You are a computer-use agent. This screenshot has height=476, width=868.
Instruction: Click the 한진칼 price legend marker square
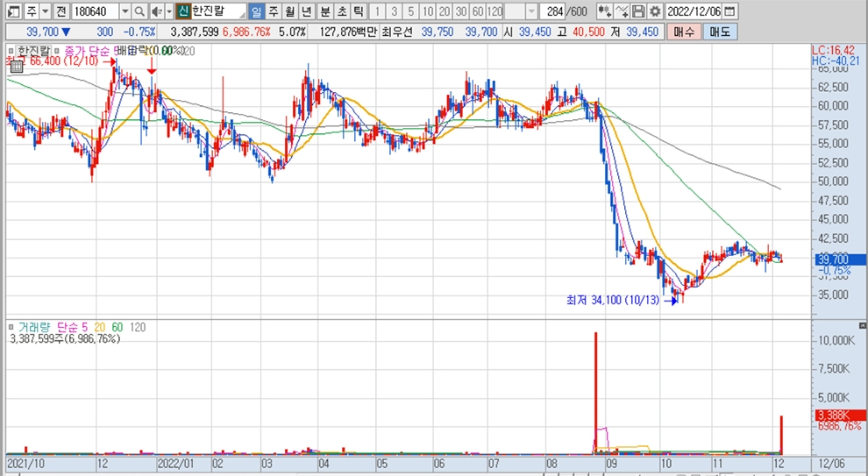(11, 51)
